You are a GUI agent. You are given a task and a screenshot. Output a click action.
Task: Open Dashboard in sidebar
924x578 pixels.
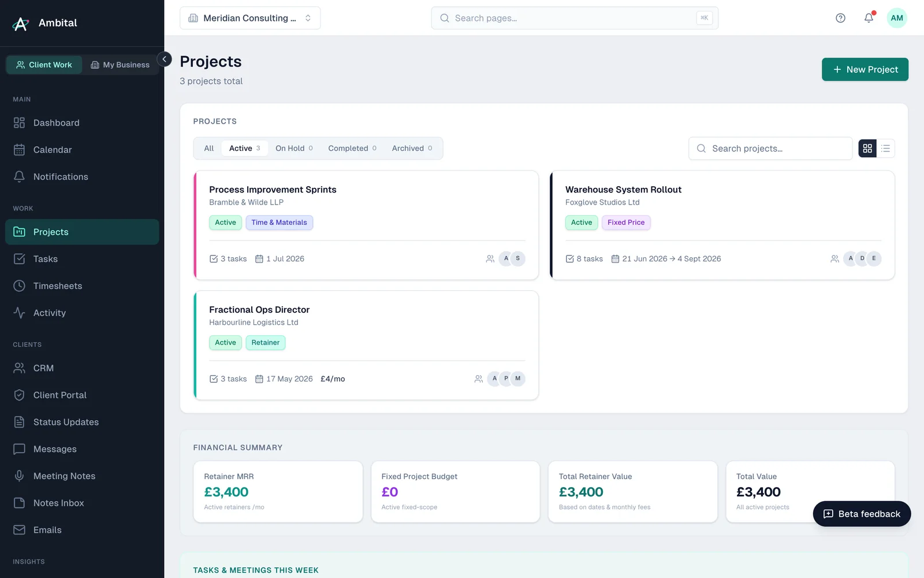82,123
